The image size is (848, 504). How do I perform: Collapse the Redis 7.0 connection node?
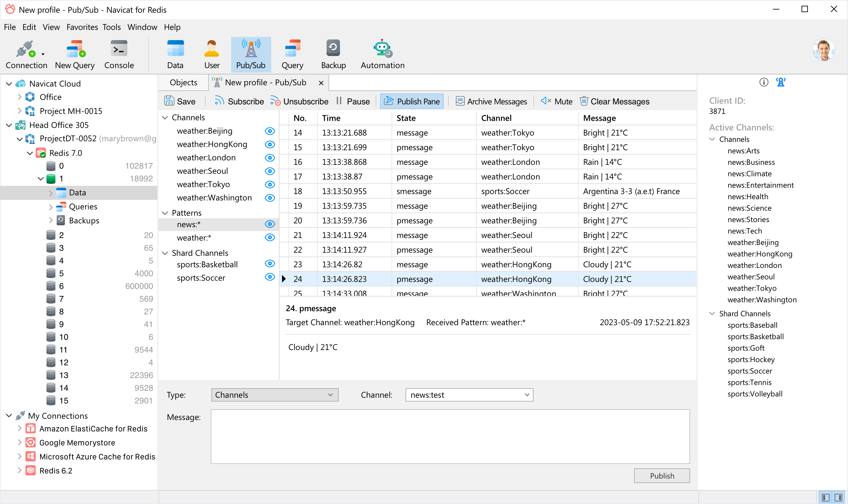click(x=30, y=153)
